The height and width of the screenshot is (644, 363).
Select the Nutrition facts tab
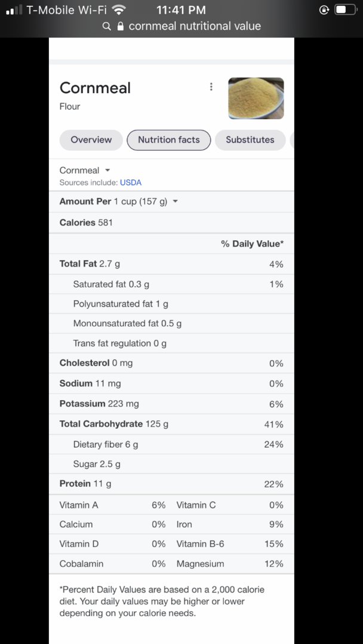[x=168, y=140]
